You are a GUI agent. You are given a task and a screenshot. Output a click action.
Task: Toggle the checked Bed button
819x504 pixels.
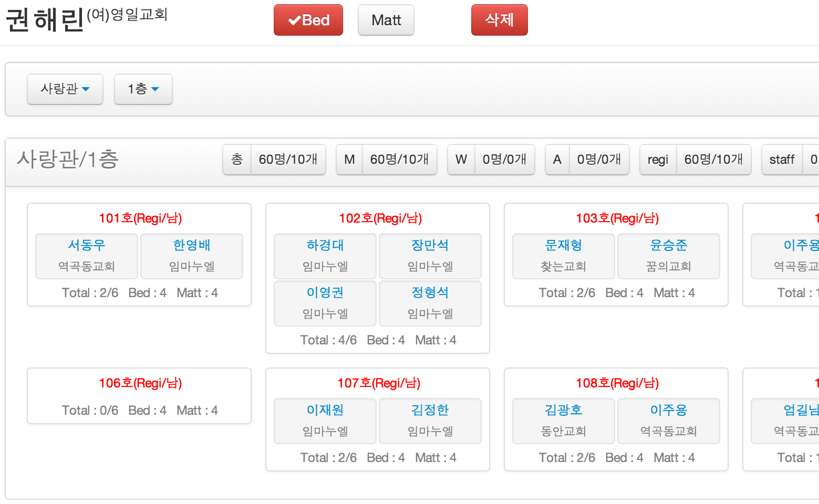click(308, 20)
